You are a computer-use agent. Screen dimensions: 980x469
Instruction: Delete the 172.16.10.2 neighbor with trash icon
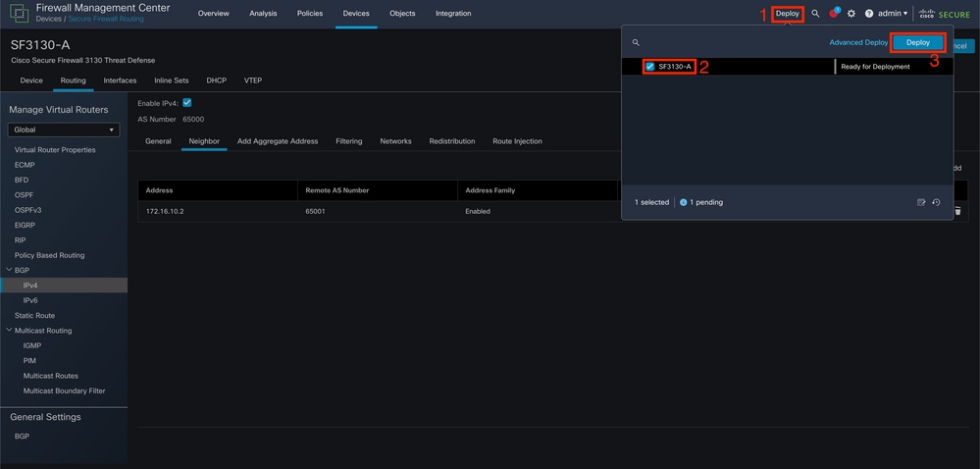pos(957,211)
